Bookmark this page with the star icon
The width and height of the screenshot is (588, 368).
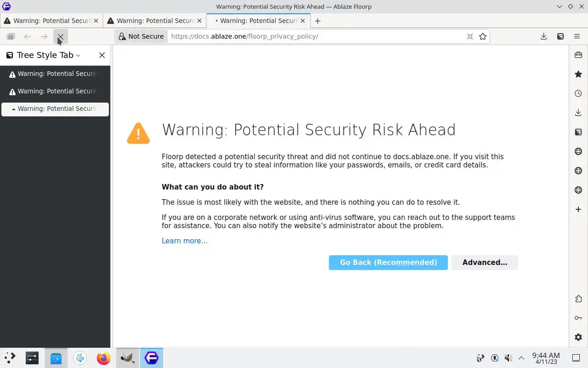pyautogui.click(x=483, y=36)
